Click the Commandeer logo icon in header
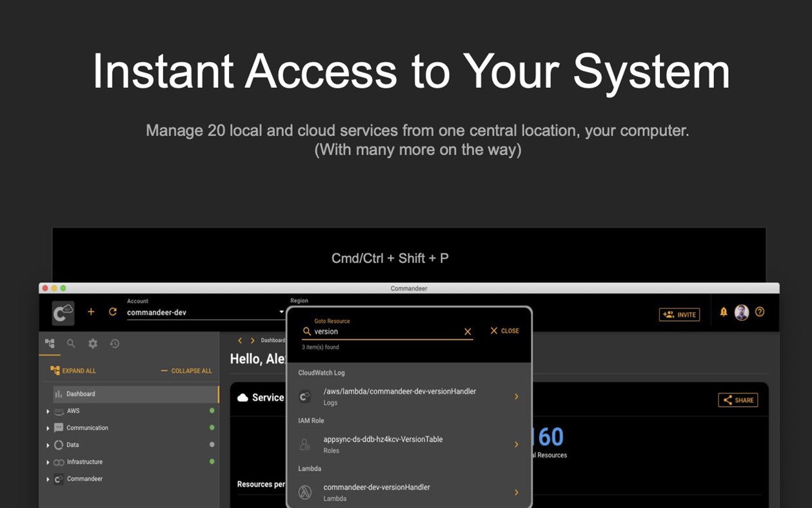The width and height of the screenshot is (812, 508). tap(63, 313)
